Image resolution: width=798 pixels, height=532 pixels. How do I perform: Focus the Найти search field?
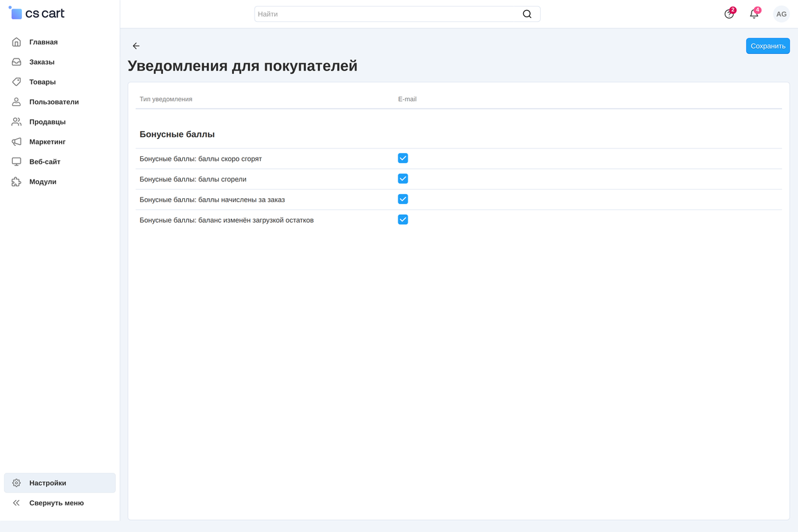tap(397, 14)
